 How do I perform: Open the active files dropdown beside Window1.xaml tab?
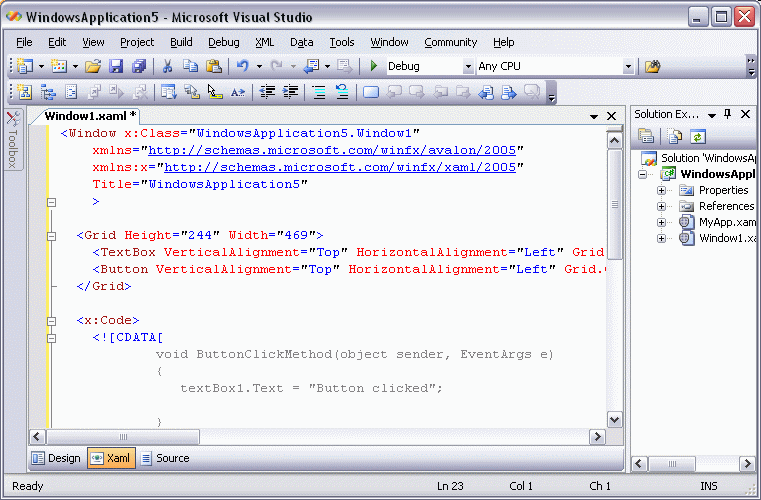[x=594, y=117]
